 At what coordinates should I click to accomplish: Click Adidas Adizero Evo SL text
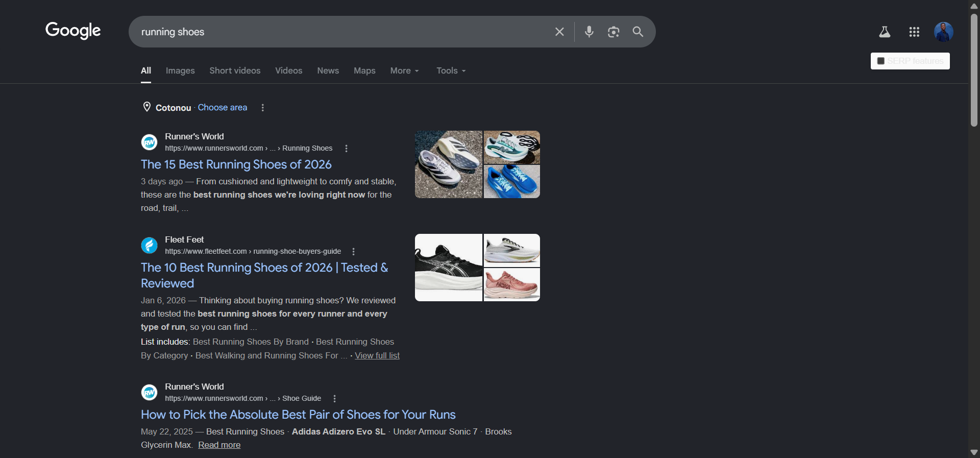[338, 431]
